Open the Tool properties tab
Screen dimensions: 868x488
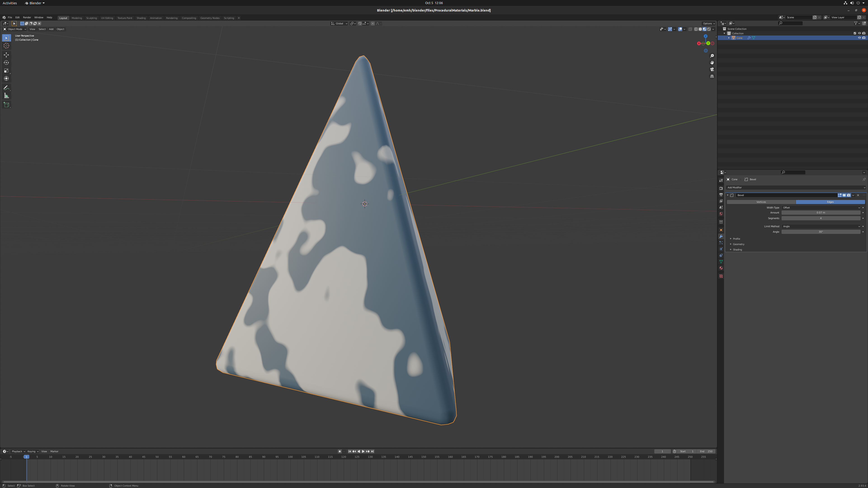click(x=721, y=180)
